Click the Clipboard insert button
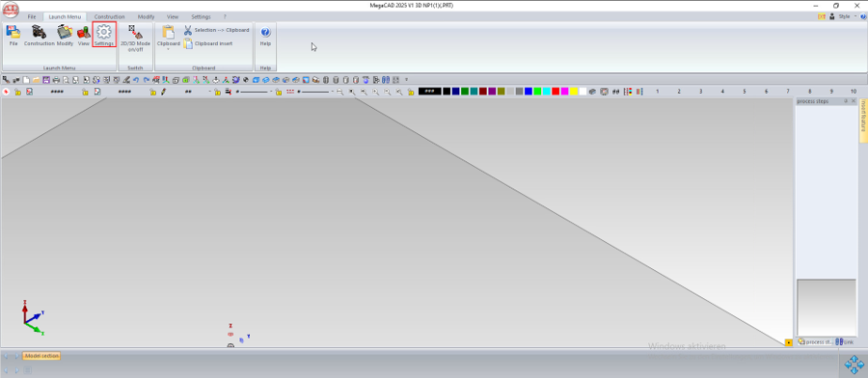This screenshot has width=868, height=378. coord(208,43)
